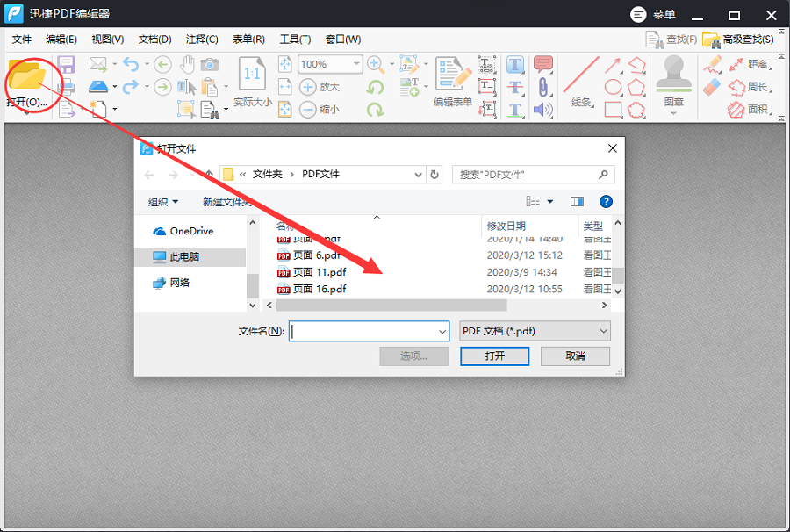
Task: Open the 编辑(E) Edit menu
Action: pyautogui.click(x=61, y=40)
